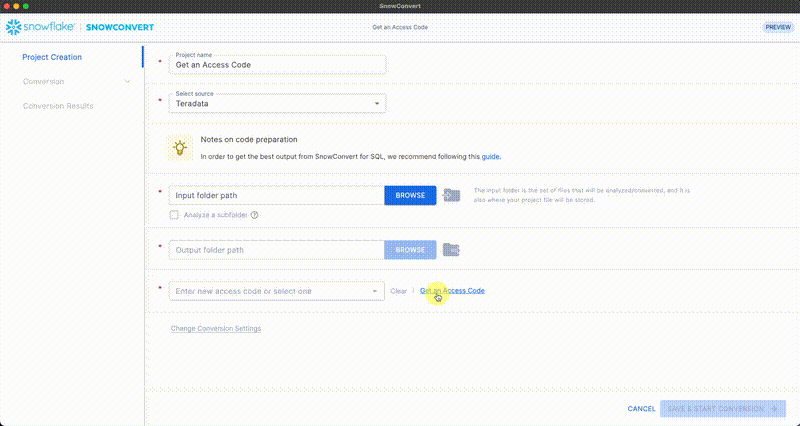
Task: Click the Project name input field
Action: [277, 64]
